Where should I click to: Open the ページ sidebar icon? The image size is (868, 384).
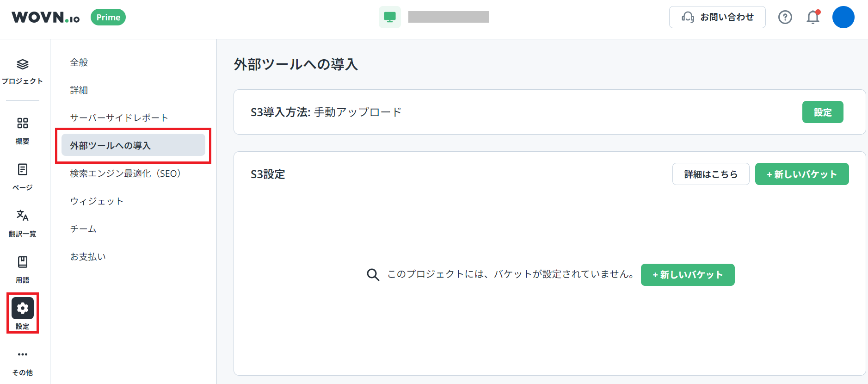pyautogui.click(x=22, y=170)
